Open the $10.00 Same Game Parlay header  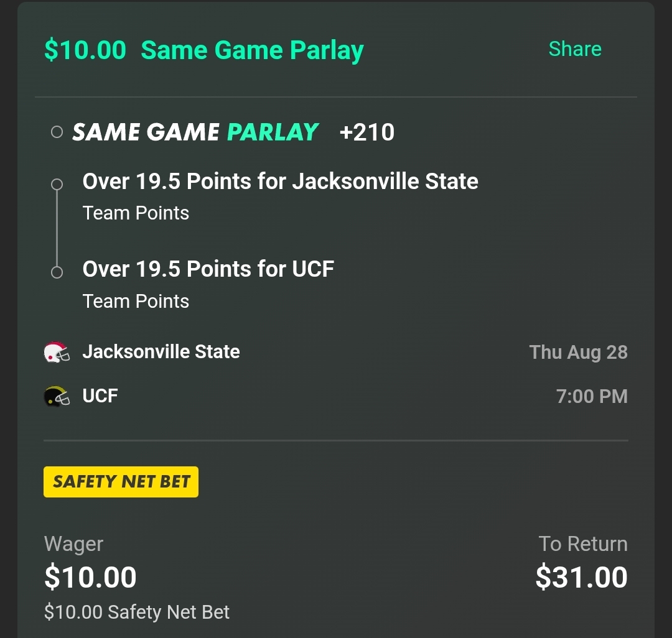pos(204,50)
